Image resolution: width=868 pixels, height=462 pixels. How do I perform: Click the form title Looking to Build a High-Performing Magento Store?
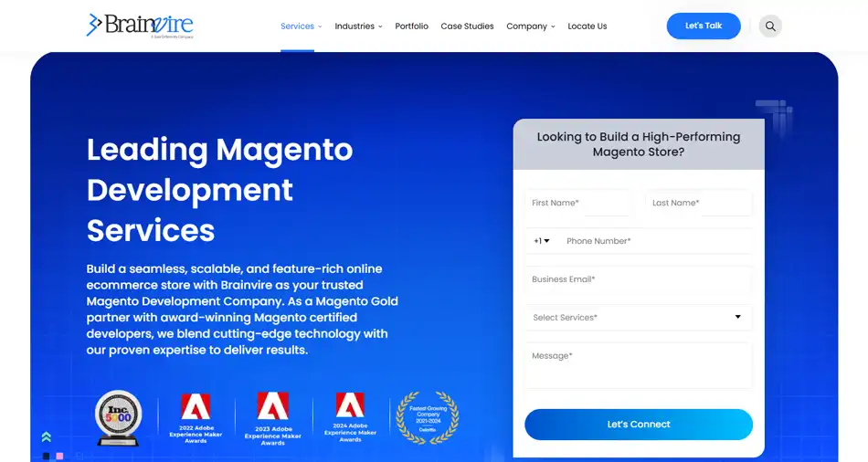click(x=639, y=144)
